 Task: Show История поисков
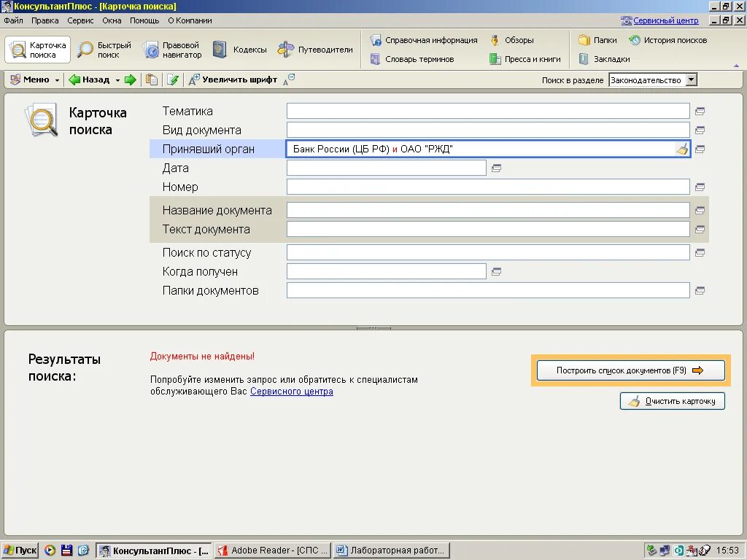pos(668,40)
